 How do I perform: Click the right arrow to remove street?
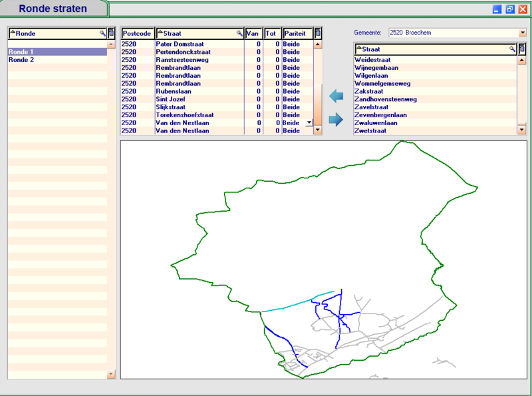pos(336,120)
